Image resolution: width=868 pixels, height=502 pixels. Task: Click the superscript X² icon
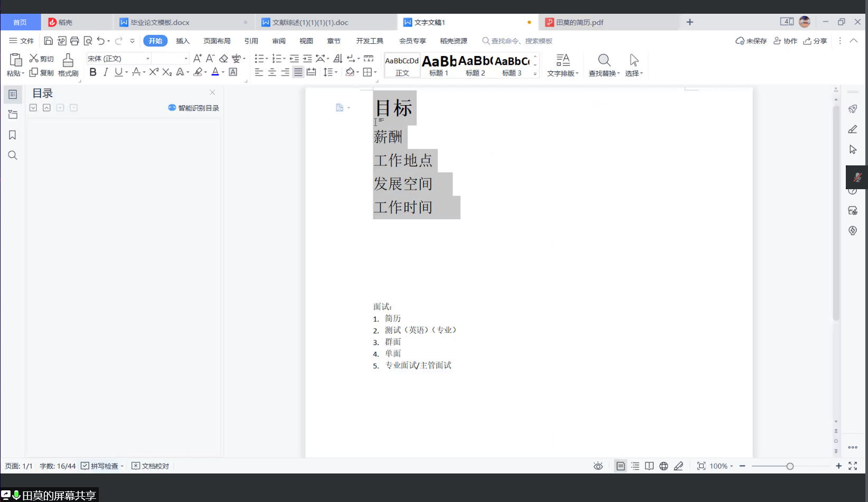[154, 72]
